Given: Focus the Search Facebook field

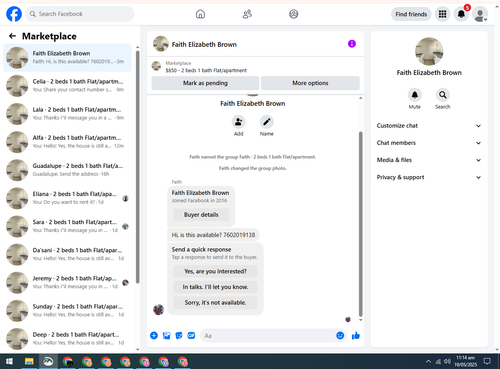Looking at the screenshot, I should (80, 14).
